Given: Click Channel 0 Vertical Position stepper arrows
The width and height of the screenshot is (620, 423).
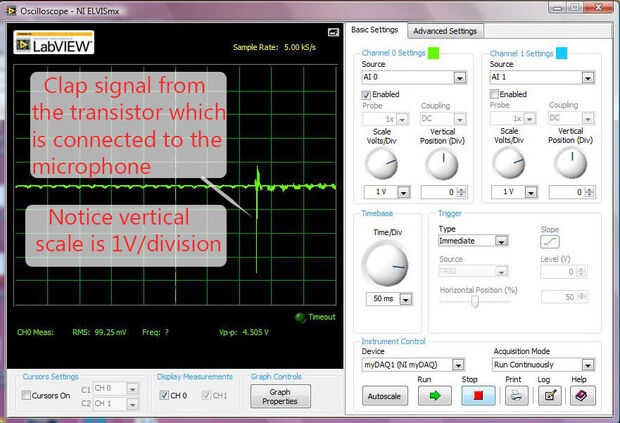Looking at the screenshot, I should pos(461,193).
